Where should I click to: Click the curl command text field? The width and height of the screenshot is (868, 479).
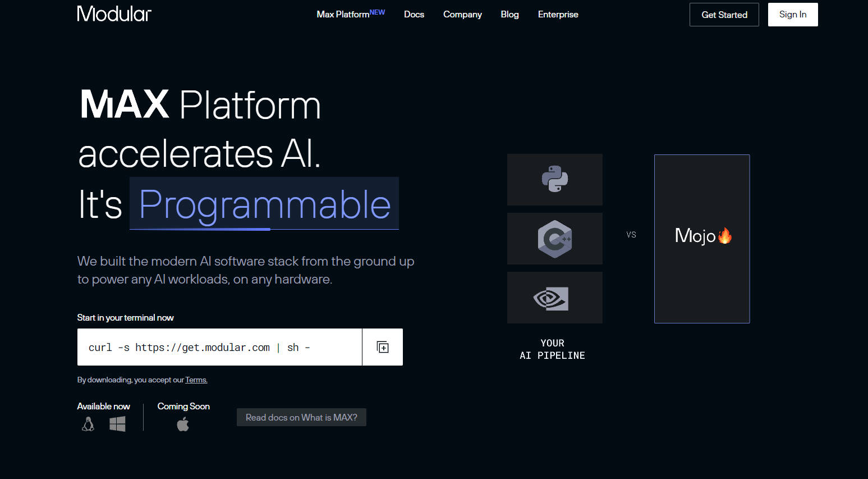[x=219, y=347]
